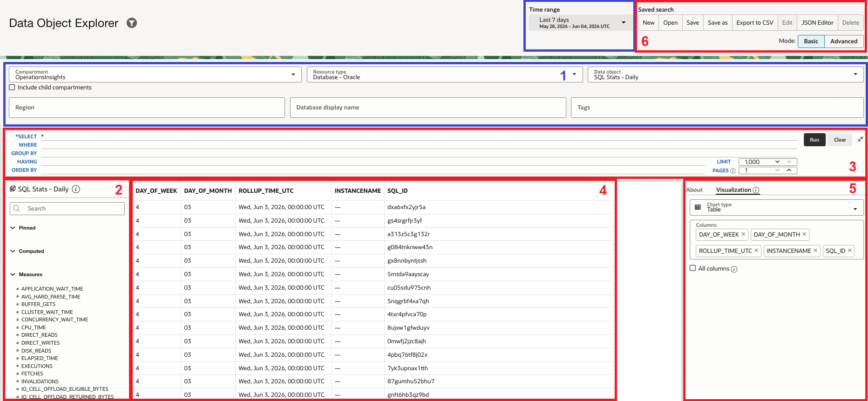The width and height of the screenshot is (868, 401).
Task: Remove the INSTANCENAME column chip
Action: [815, 251]
